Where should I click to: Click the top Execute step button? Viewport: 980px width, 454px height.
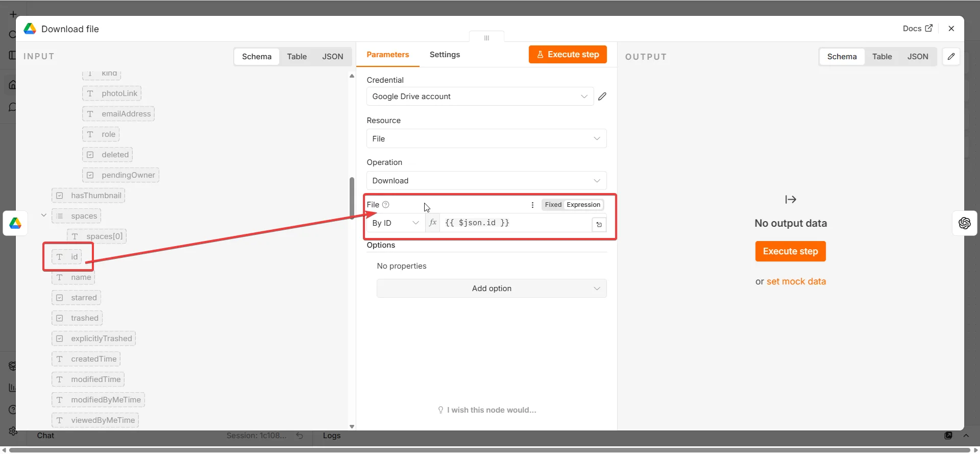coord(568,55)
